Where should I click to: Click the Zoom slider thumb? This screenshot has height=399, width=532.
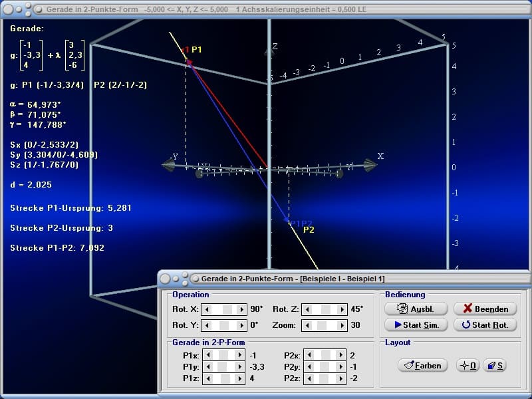point(321,325)
